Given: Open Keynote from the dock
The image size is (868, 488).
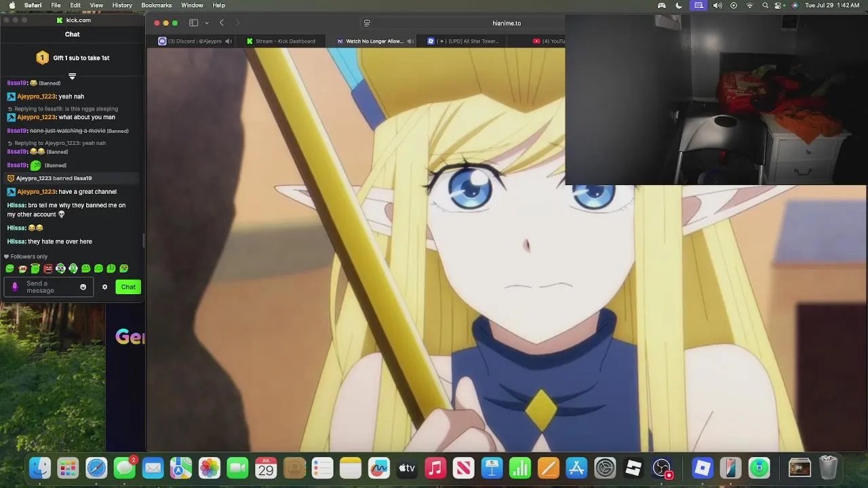Looking at the screenshot, I should click(x=492, y=468).
